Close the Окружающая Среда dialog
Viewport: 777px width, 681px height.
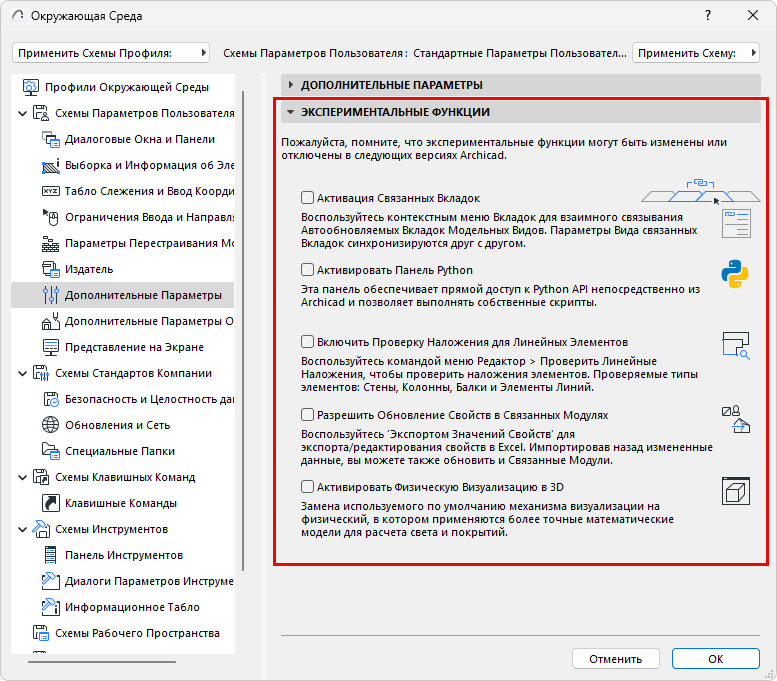pos(753,15)
